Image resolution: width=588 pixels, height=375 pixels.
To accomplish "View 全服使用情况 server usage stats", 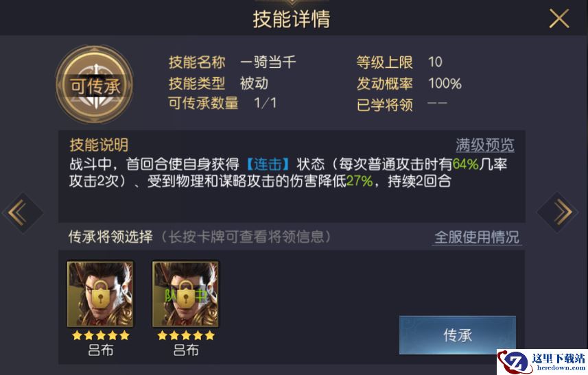I will [477, 237].
